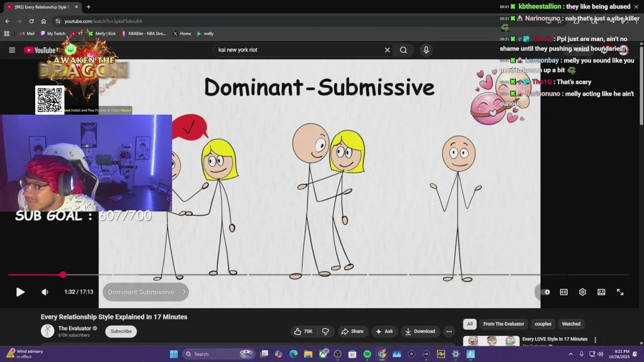Open the taskbar volume control
Screen dimensions: 644x362
tap(600, 354)
